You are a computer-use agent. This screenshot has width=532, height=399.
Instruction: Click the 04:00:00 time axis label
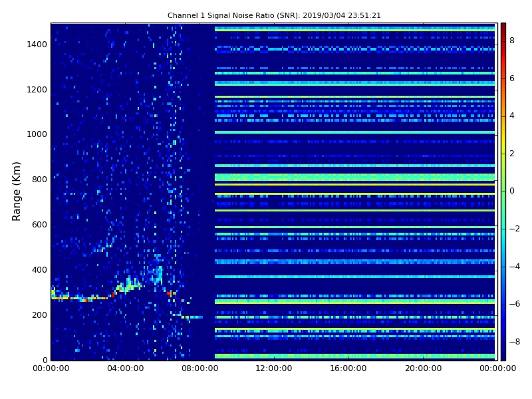coord(126,368)
